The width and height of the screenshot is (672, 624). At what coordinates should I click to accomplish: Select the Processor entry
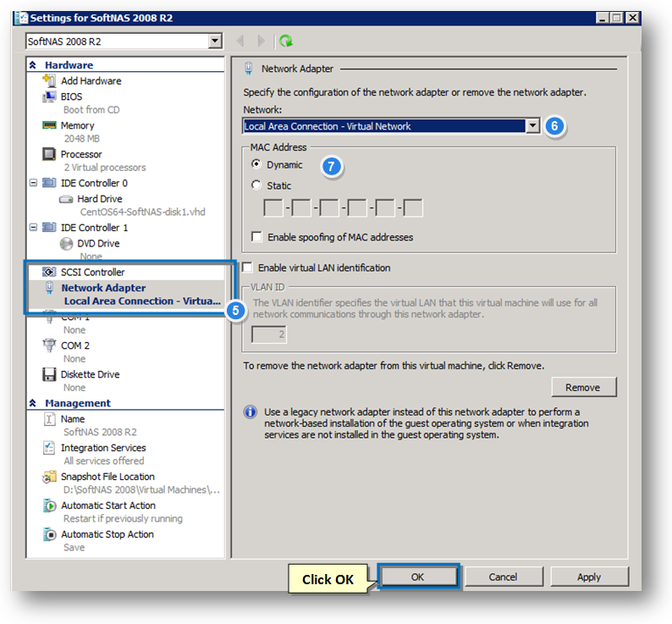81,154
